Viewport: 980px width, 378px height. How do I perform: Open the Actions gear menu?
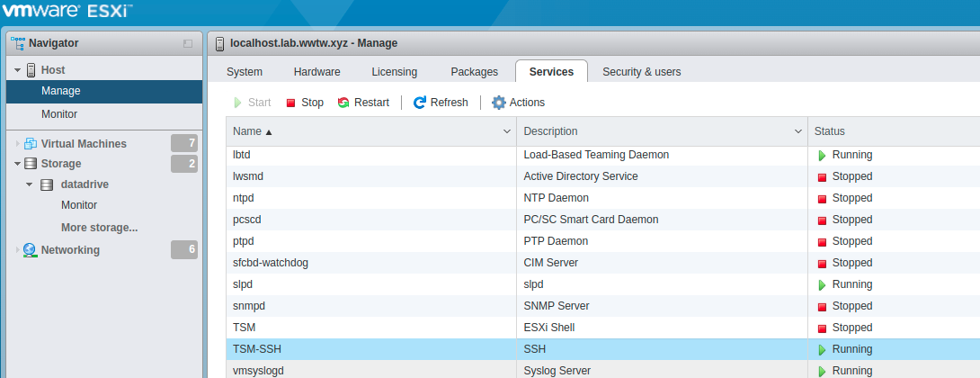499,103
